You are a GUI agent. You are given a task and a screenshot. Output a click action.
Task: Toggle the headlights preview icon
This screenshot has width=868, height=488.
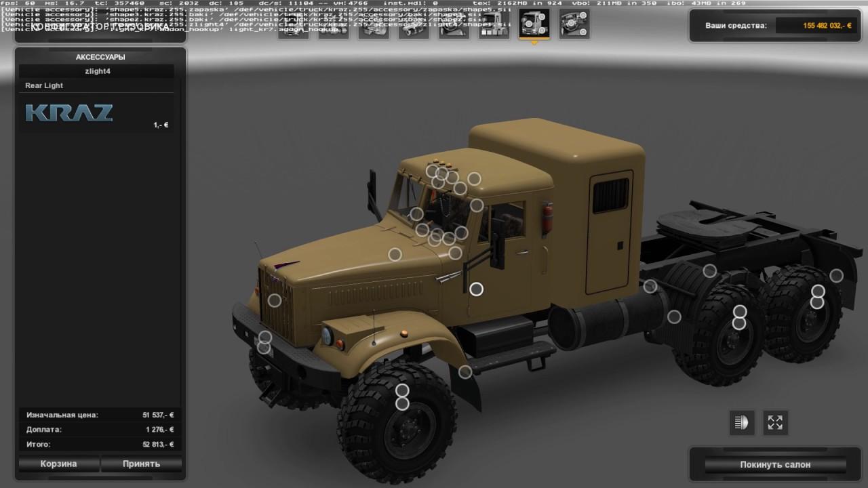click(x=741, y=422)
